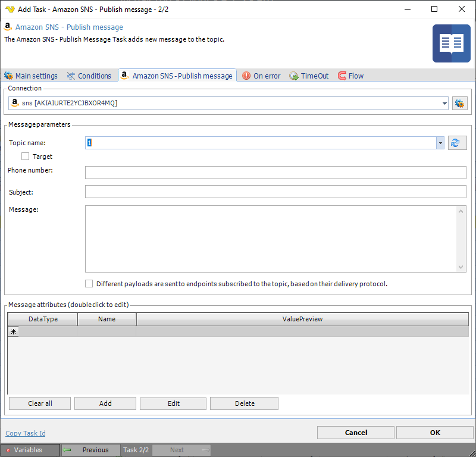
Task: Click the Message box scrollbar down arrow
Action: [x=461, y=268]
